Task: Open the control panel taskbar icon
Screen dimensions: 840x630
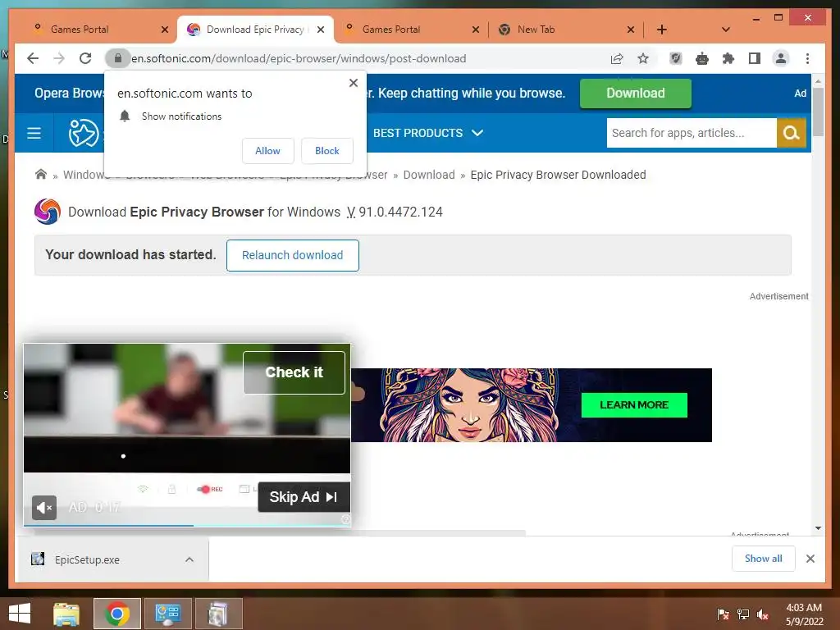Action: coord(167,614)
